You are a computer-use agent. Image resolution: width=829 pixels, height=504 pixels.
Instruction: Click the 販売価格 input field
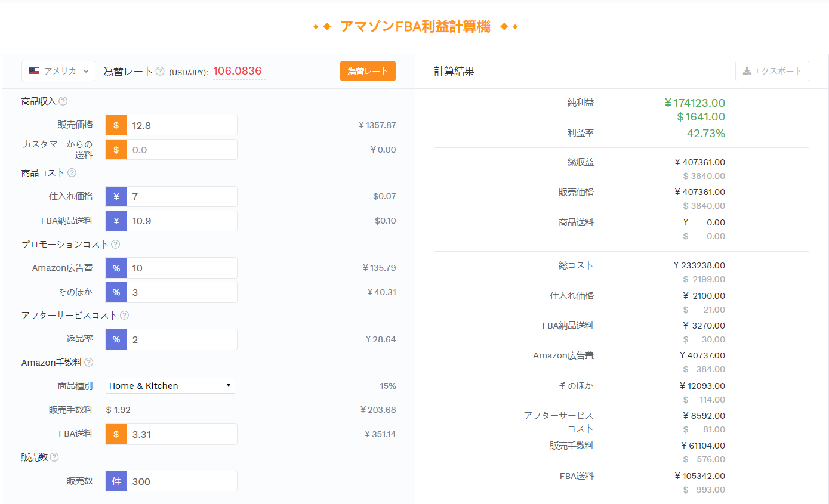tap(181, 125)
